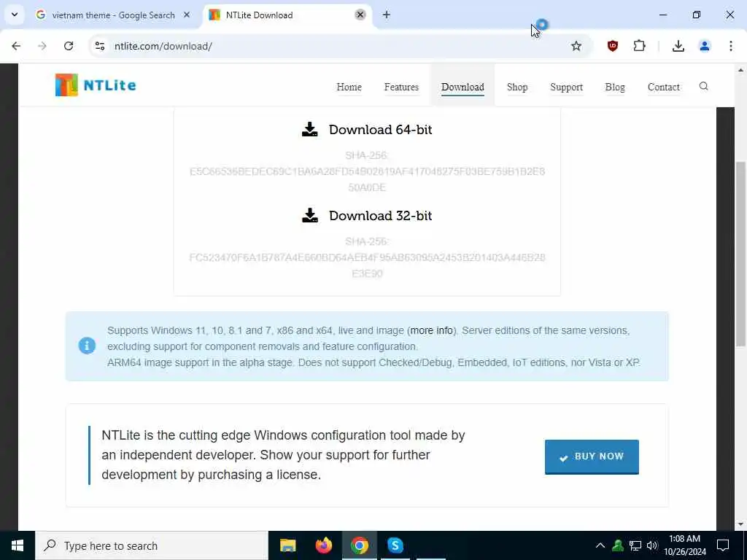Open the site search magnifier icon
The height and width of the screenshot is (560, 747).
(x=704, y=86)
